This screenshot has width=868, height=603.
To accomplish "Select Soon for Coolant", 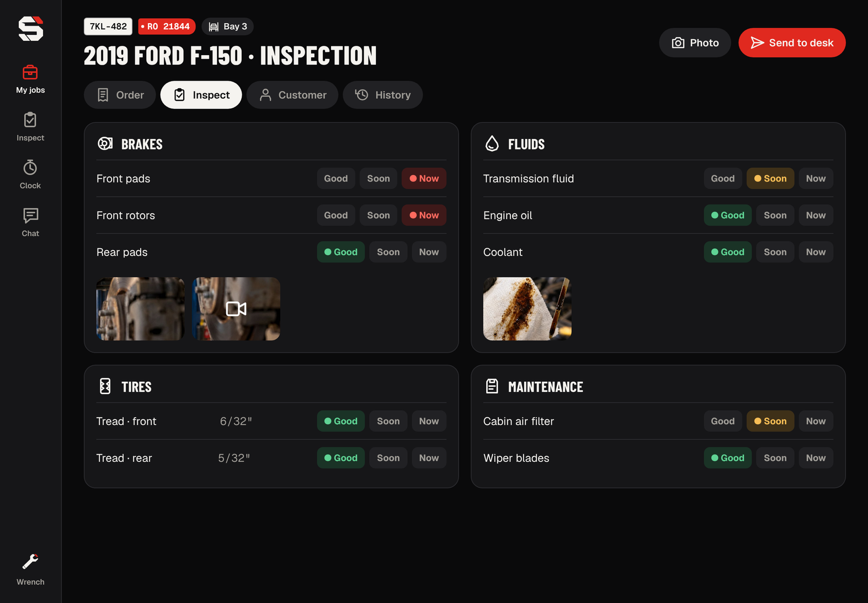I will (x=775, y=252).
